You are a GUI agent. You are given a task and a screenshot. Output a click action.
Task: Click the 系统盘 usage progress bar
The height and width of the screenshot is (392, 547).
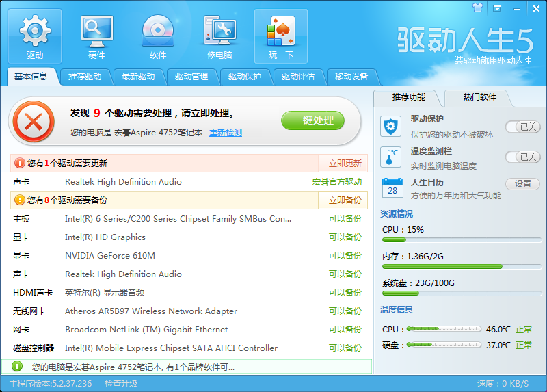click(x=462, y=293)
